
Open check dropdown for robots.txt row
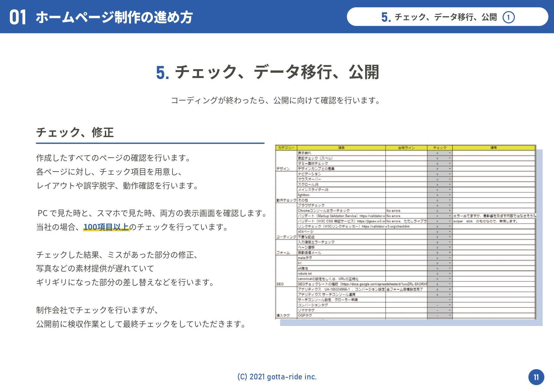coord(450,274)
